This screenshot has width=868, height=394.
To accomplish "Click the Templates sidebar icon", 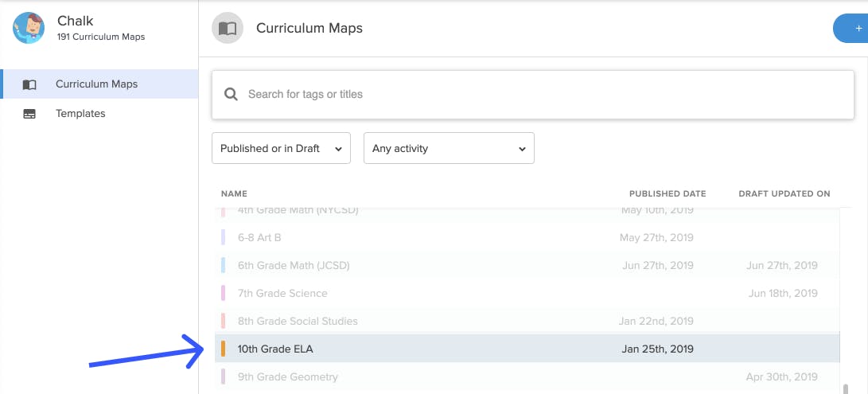I will [x=29, y=114].
